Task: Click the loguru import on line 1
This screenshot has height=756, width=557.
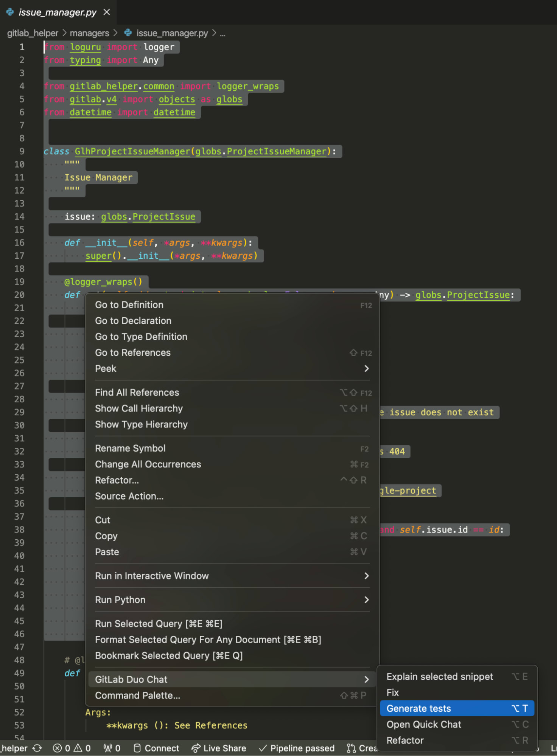Action: (x=86, y=47)
